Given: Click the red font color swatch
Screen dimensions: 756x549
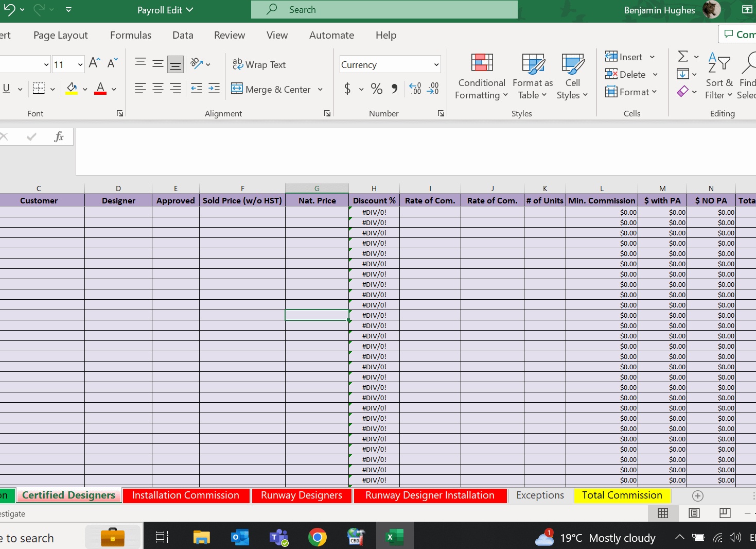Looking at the screenshot, I should 100,89.
